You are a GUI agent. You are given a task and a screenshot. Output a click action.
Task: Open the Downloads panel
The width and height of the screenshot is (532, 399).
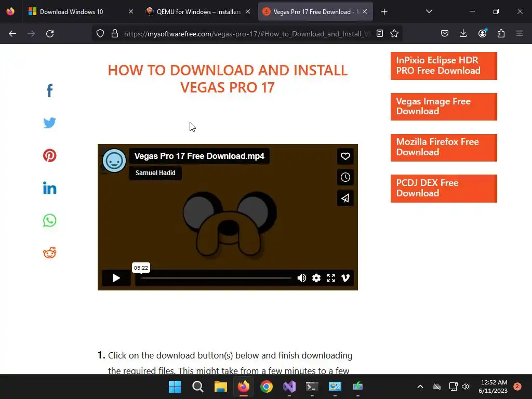[463, 34]
